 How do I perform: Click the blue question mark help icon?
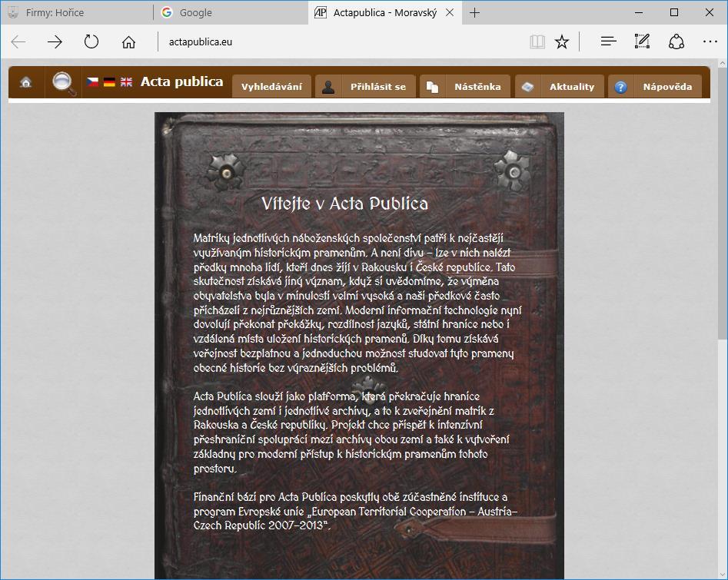click(620, 87)
